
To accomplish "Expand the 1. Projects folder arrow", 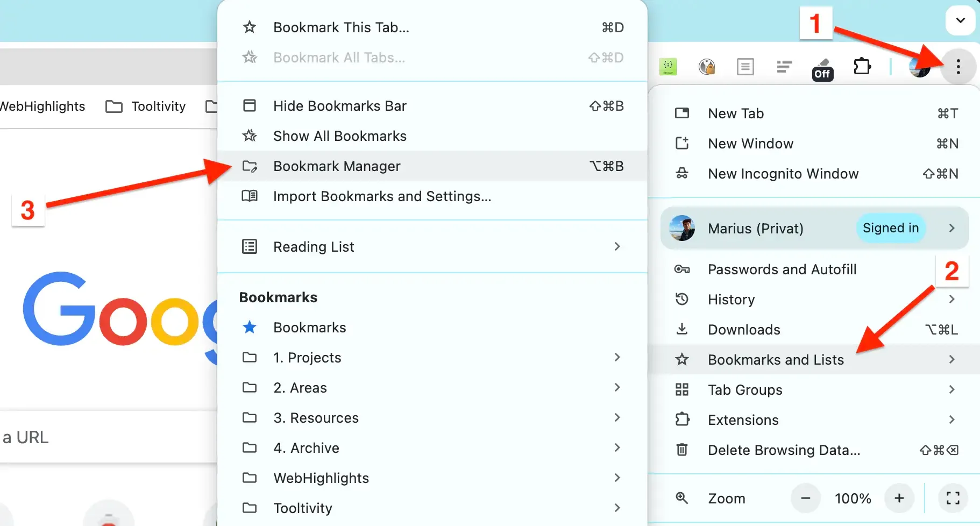I will pyautogui.click(x=617, y=357).
